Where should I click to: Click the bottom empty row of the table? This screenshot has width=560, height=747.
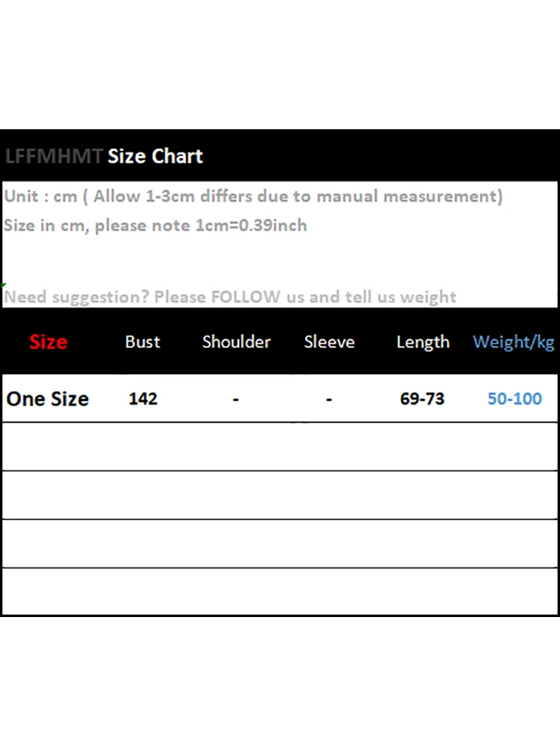coord(280,592)
